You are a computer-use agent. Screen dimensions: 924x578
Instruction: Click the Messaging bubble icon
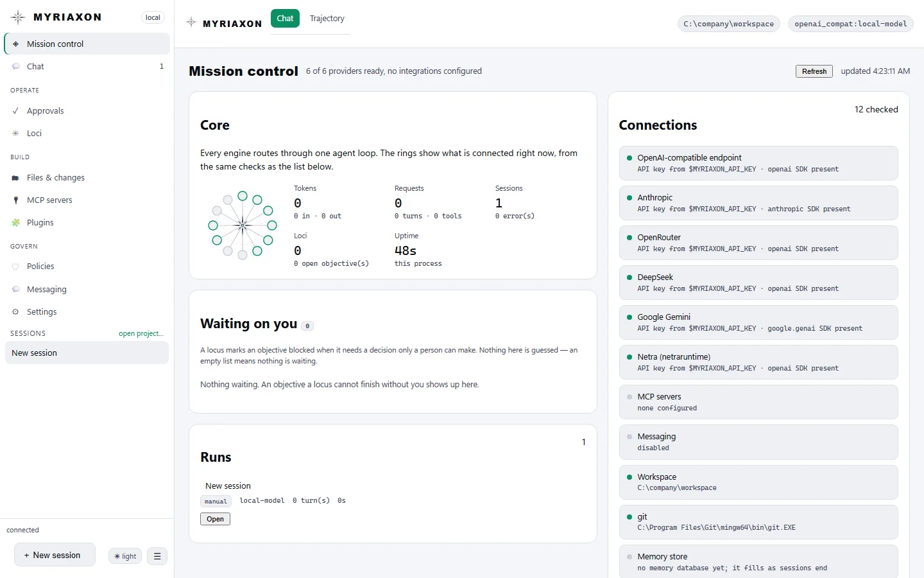tap(16, 289)
